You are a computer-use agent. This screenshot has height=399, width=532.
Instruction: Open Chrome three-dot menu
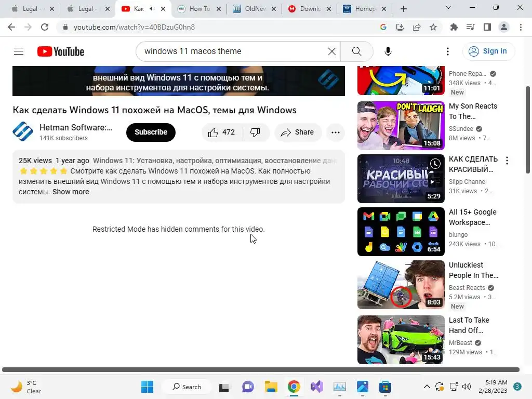coord(521,27)
